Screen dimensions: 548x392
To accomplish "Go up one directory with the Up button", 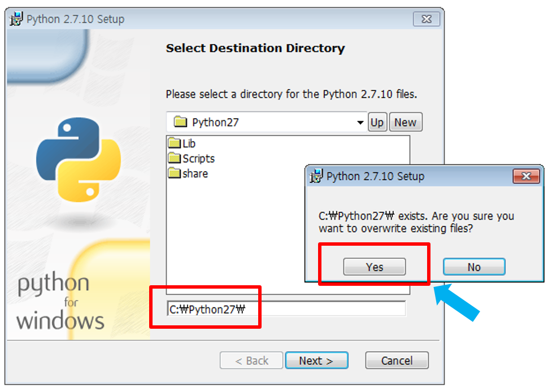I will (377, 123).
